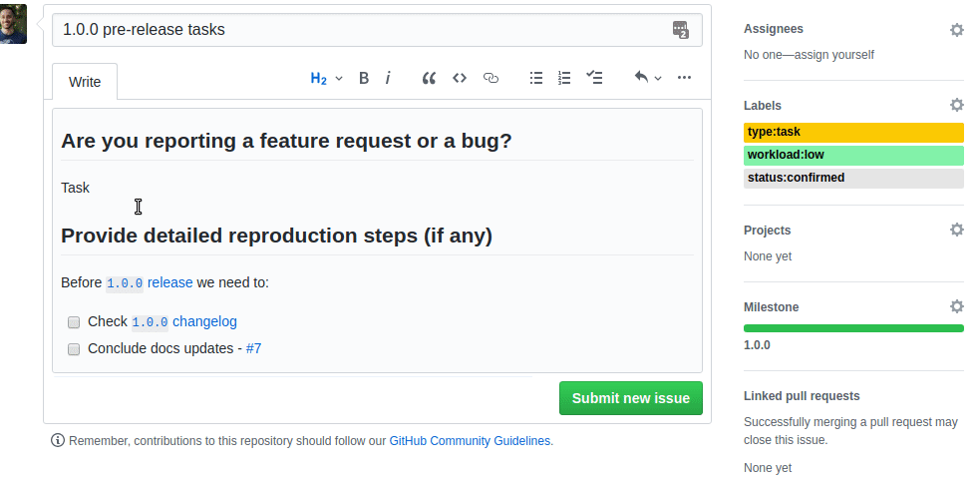
Task: Insert a quote block
Action: coord(429,78)
